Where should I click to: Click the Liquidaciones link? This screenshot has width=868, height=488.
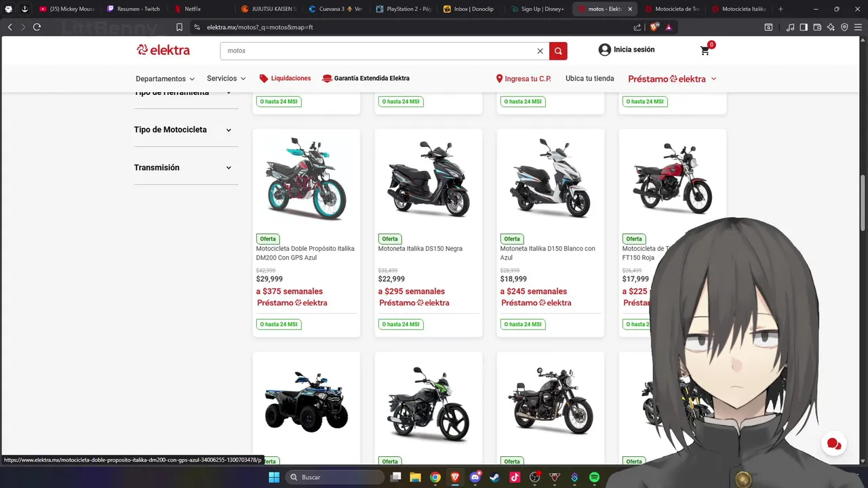pos(285,79)
